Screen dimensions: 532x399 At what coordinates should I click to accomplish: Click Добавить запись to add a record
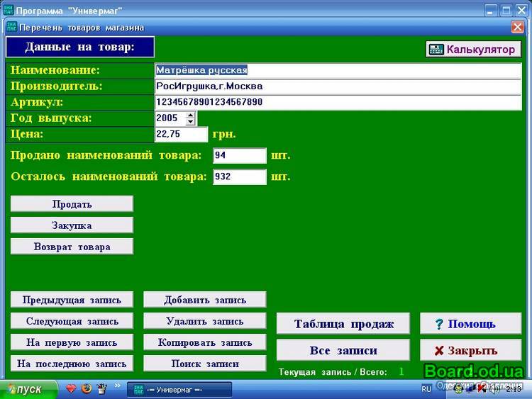coord(204,300)
